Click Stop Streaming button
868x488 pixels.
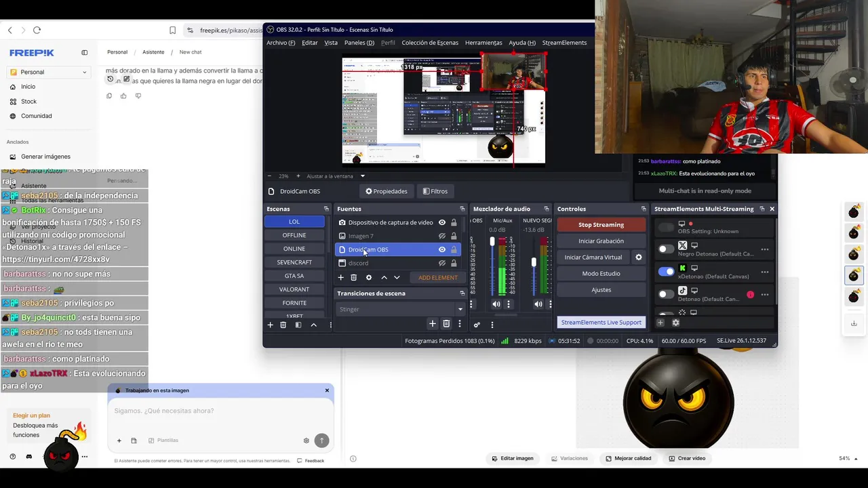pos(601,224)
